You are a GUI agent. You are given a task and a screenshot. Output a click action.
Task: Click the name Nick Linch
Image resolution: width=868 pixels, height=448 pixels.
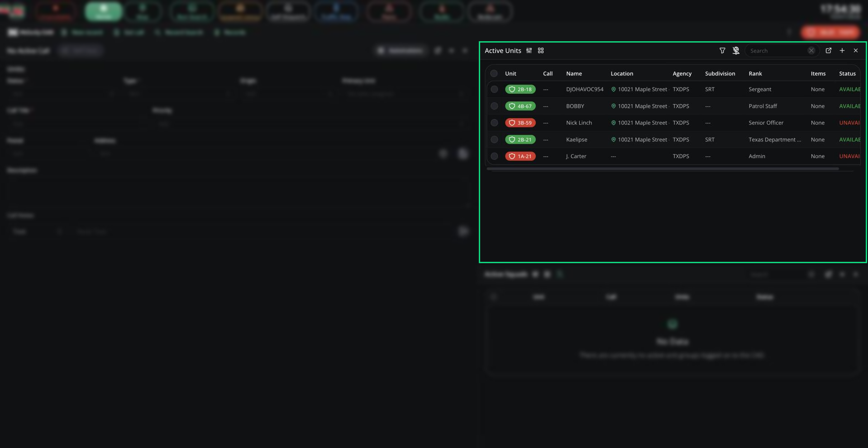click(579, 123)
